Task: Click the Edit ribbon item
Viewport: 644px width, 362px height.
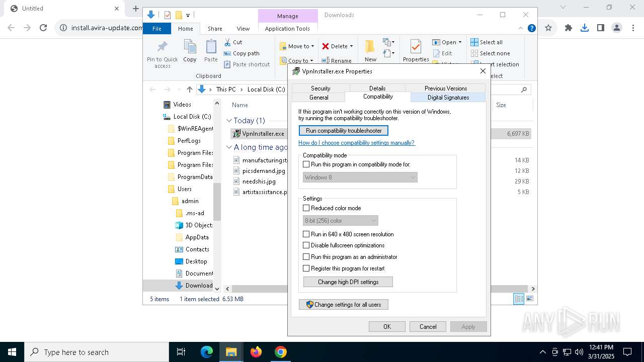Action: coord(442,53)
